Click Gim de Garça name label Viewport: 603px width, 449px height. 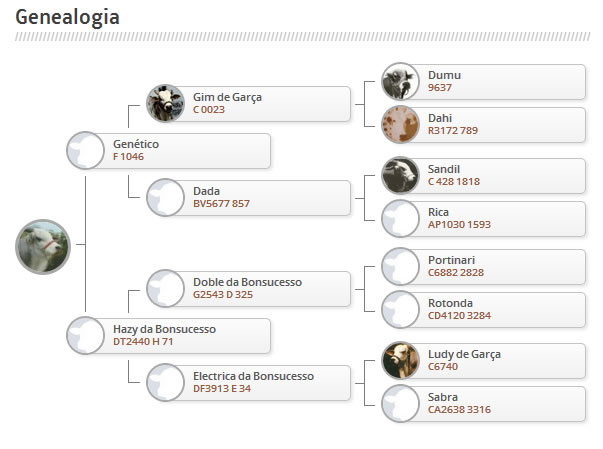pyautogui.click(x=227, y=97)
